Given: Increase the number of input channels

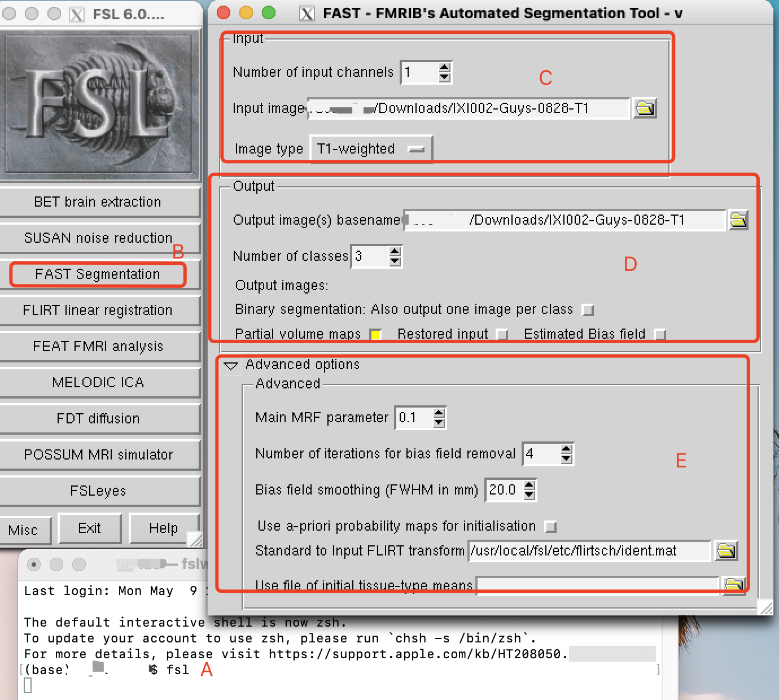Looking at the screenshot, I should pos(445,67).
